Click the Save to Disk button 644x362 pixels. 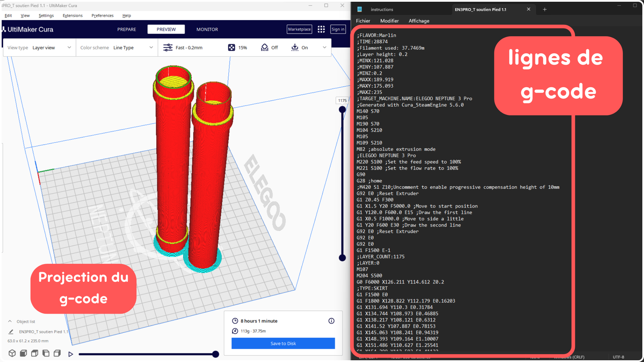(283, 343)
